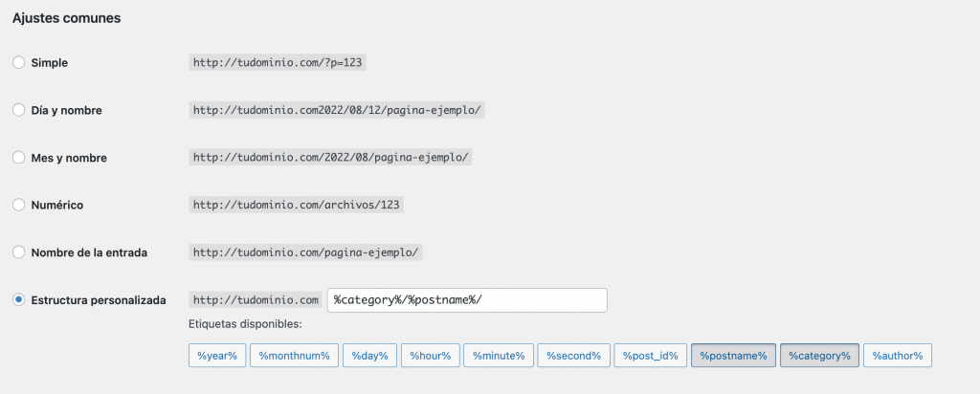Click the %post_id% tag button

point(650,356)
